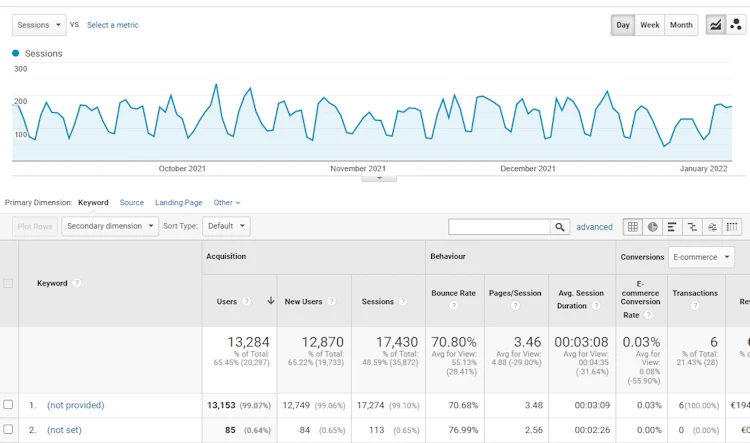Click the Sessions legend dot
Viewport: 750px width, 443px height.
tap(16, 53)
